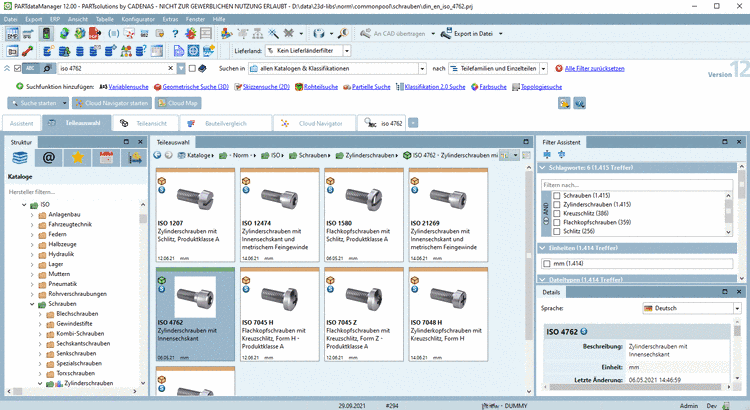The image size is (750, 410).
Task: Click the Cloud Map button
Action: (177, 102)
